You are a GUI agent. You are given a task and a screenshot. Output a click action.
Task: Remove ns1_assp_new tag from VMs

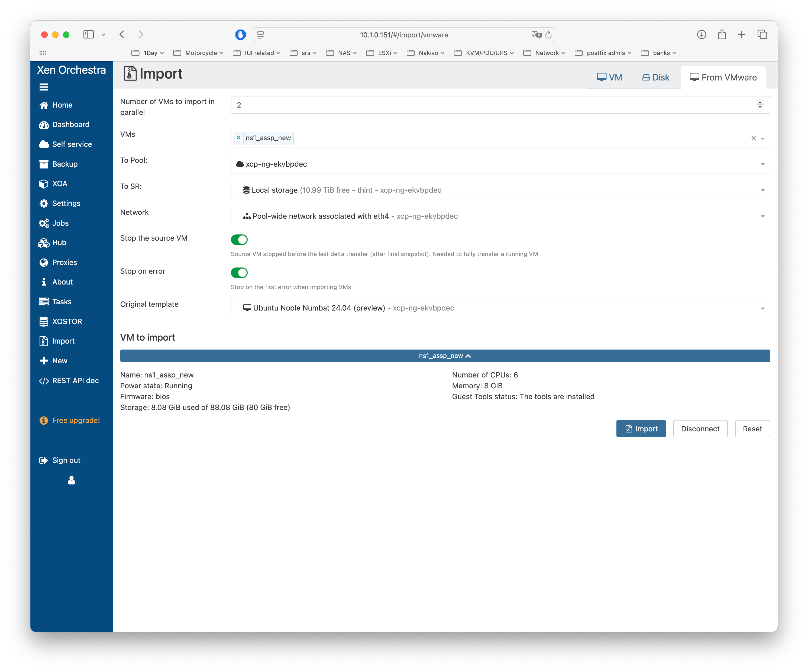[238, 138]
